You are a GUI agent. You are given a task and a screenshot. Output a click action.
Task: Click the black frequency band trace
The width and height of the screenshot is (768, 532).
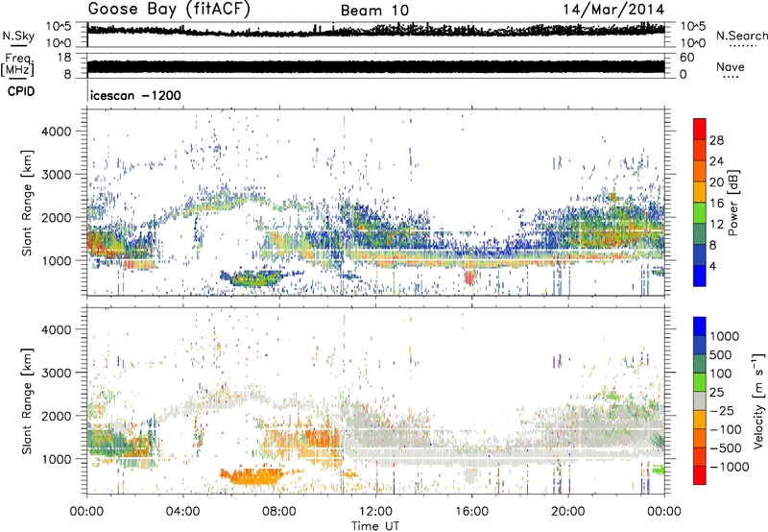click(375, 66)
